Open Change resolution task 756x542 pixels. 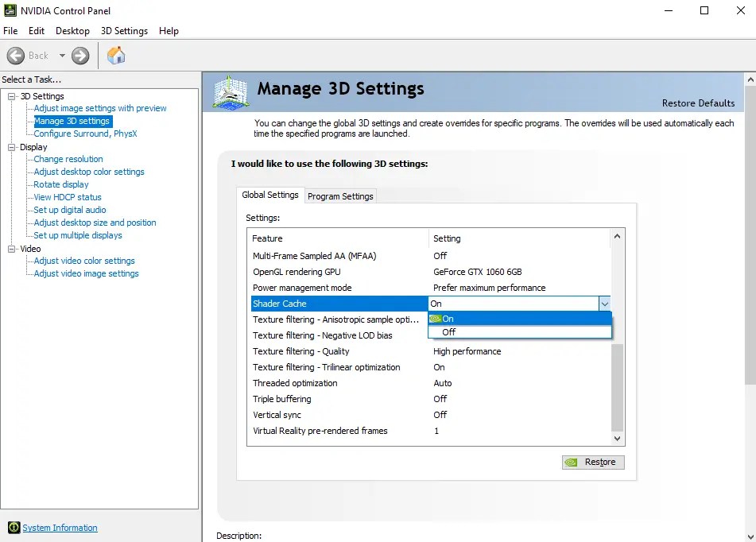(x=68, y=159)
